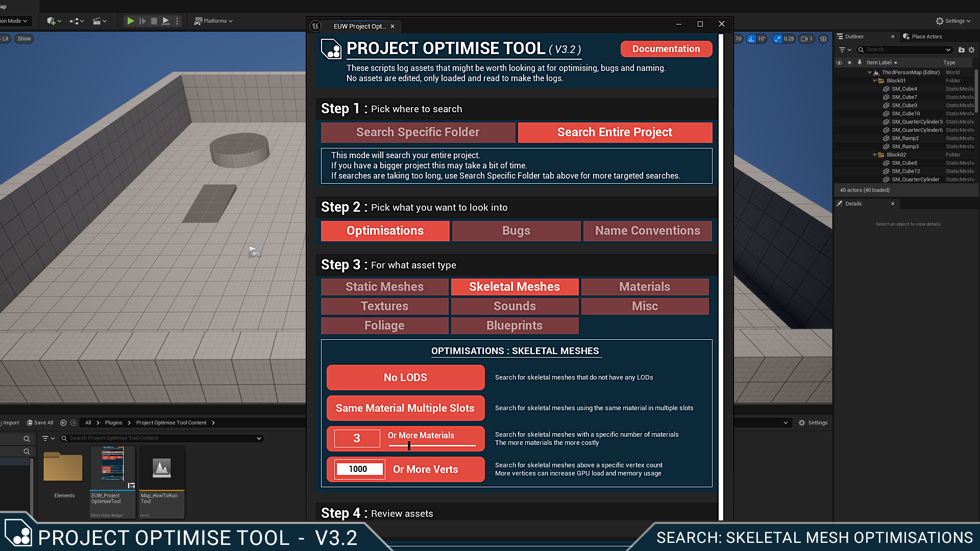Toggle scale snapping icon in viewport
This screenshot has height=551, width=980.
click(777, 39)
